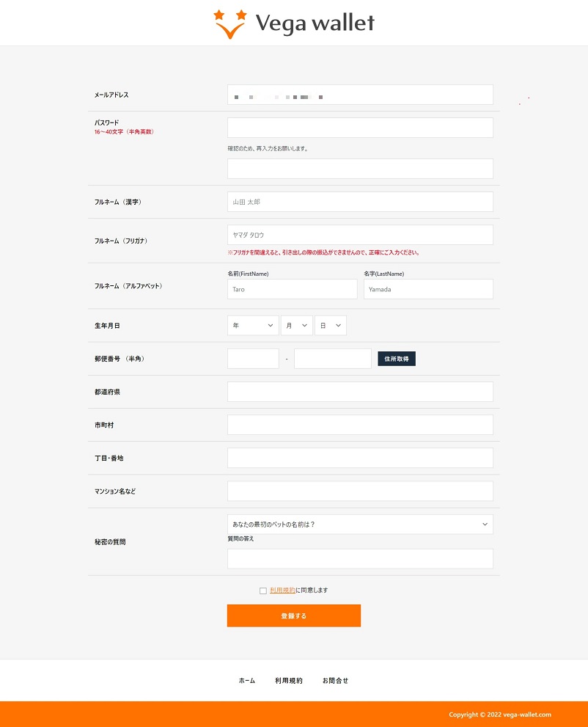Click the 市町村 input field
This screenshot has width=588, height=727.
[360, 425]
